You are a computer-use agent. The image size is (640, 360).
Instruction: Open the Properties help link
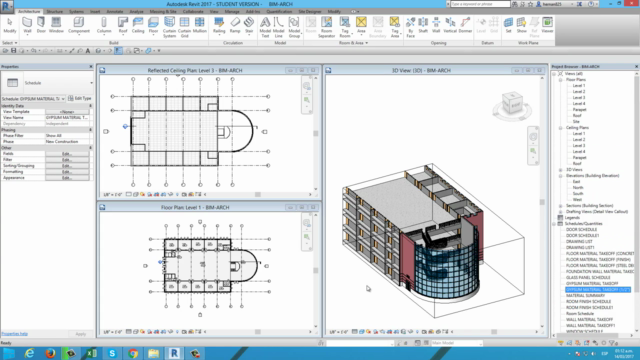(x=14, y=333)
